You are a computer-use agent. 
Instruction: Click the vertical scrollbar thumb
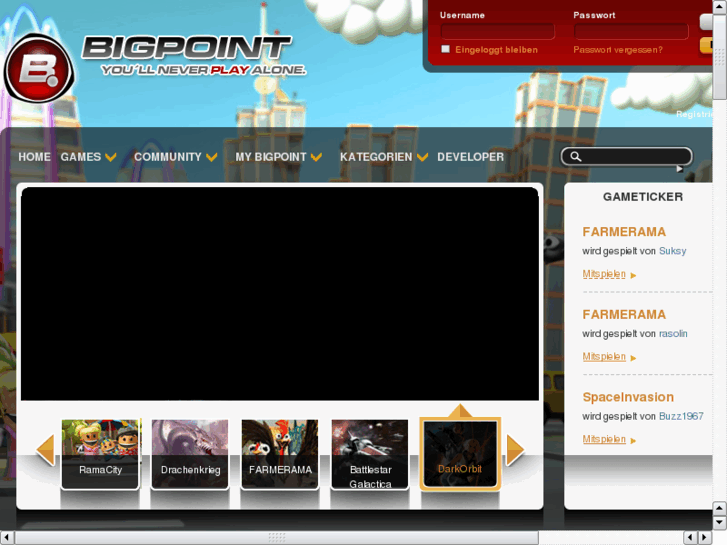click(x=720, y=56)
